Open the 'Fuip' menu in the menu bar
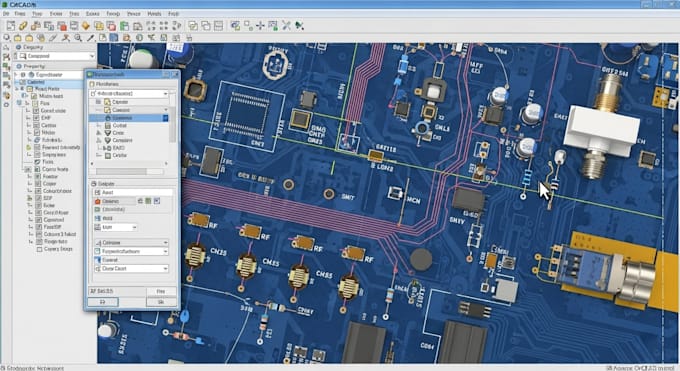The height and width of the screenshot is (371, 680). point(173,14)
